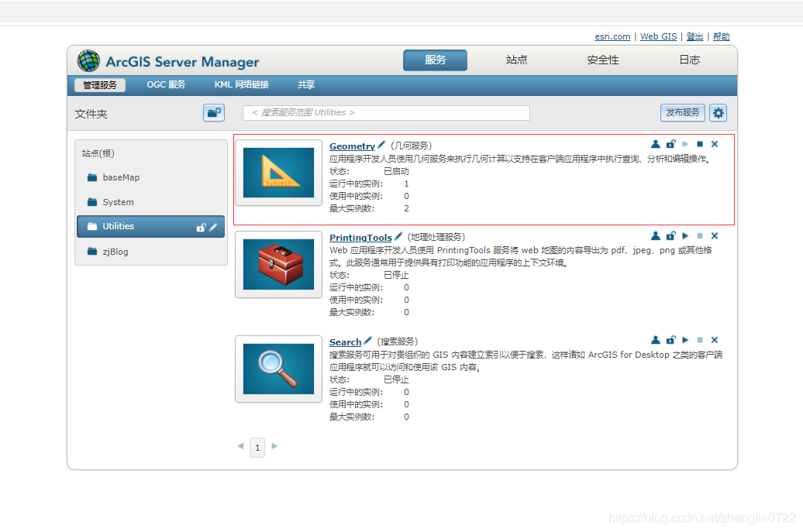Image resolution: width=803 pixels, height=532 pixels.
Task: Switch to the 站点 tab
Action: click(x=517, y=60)
